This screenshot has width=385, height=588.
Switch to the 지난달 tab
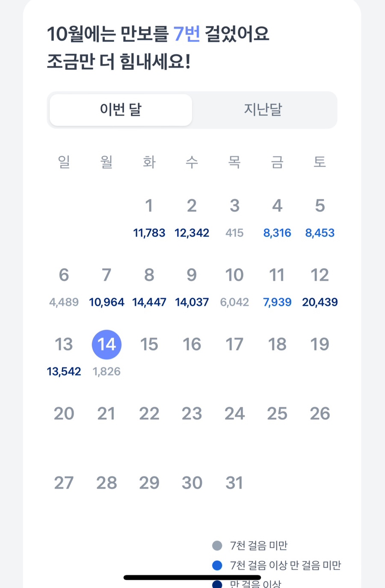pyautogui.click(x=263, y=110)
